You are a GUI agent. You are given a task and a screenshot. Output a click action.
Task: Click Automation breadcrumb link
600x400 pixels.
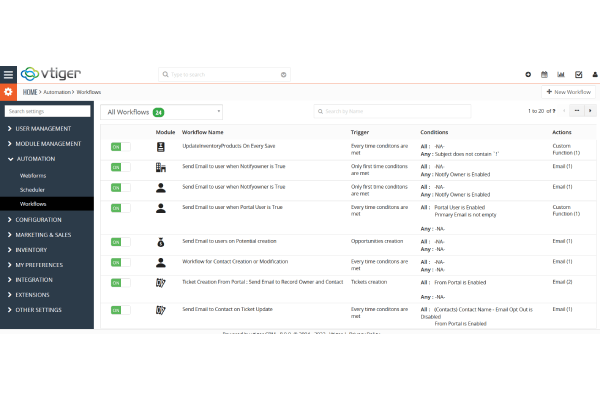(57, 92)
